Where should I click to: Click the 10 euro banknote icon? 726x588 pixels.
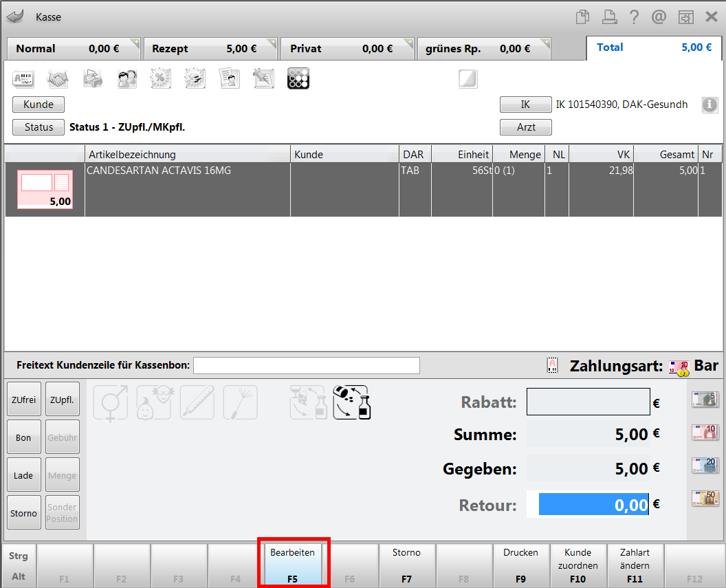tap(705, 432)
